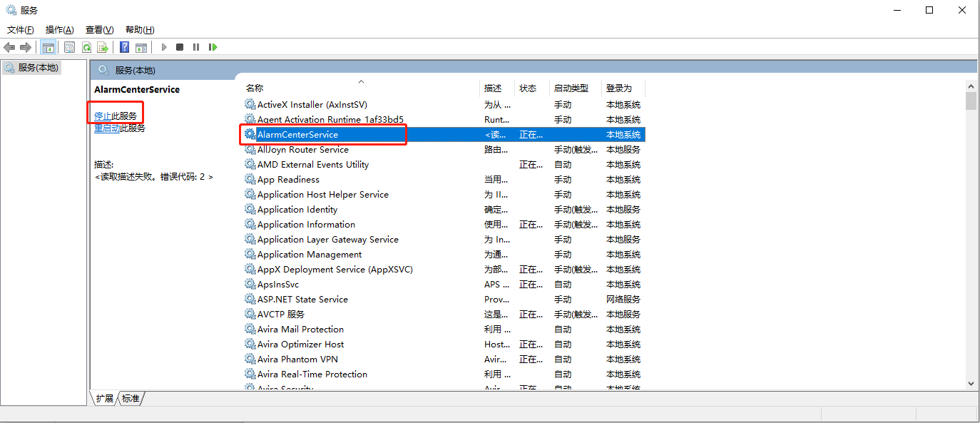Open the 查看(V) menu
The height and width of the screenshot is (423, 980).
coord(100,30)
